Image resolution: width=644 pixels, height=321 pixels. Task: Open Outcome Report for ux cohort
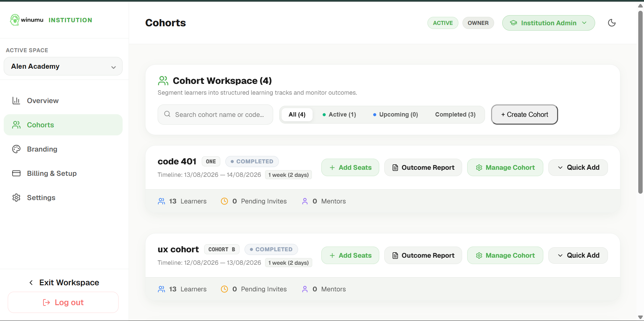click(423, 255)
